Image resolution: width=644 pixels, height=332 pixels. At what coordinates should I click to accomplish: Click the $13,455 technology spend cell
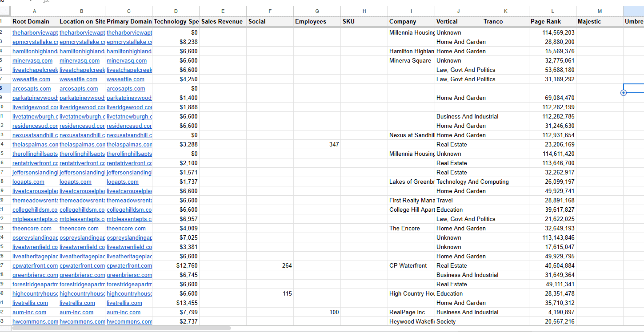click(176, 303)
